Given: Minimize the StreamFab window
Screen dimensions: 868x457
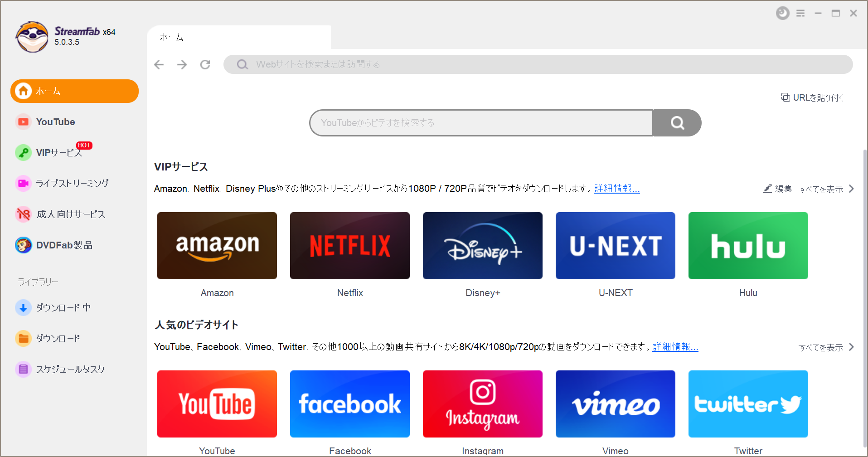Looking at the screenshot, I should click(x=818, y=13).
